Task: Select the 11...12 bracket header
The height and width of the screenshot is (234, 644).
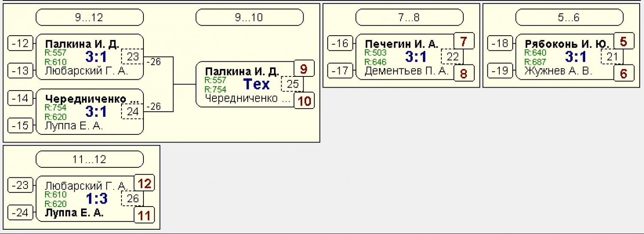Action: [89, 159]
